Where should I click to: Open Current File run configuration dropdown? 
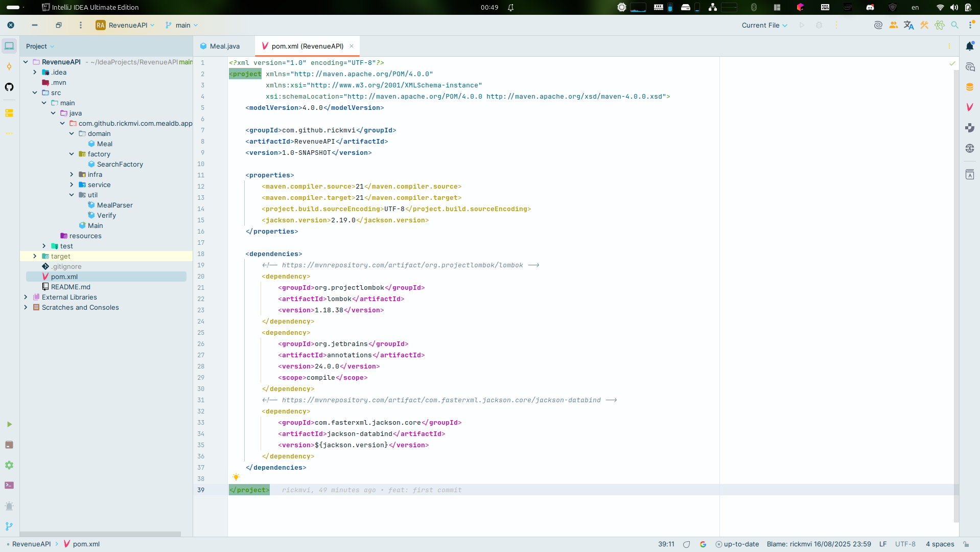764,25
